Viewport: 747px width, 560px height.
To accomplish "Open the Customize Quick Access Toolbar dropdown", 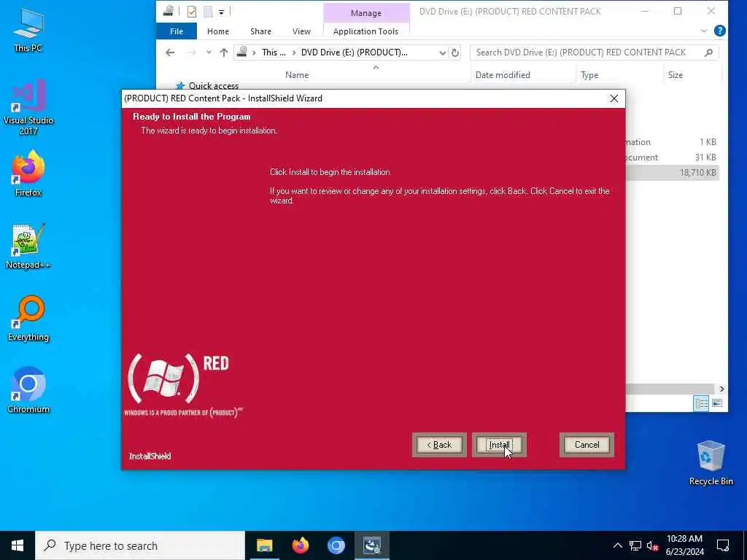I will (222, 12).
